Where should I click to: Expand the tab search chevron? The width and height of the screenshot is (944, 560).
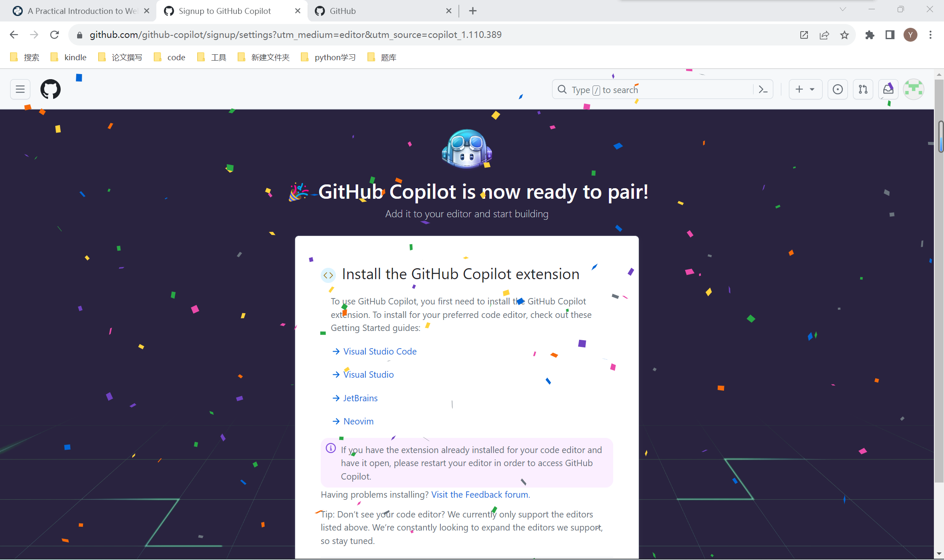(x=843, y=9)
